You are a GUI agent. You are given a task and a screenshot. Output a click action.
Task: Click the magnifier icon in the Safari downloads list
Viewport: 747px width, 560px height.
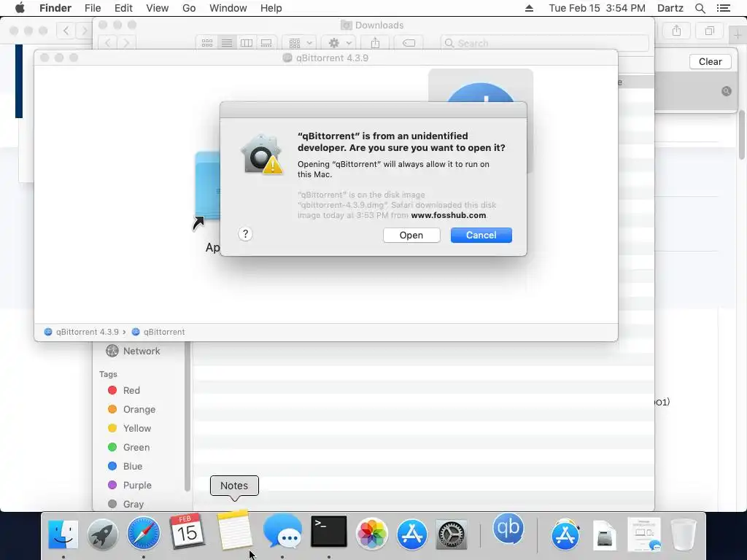[x=727, y=91]
